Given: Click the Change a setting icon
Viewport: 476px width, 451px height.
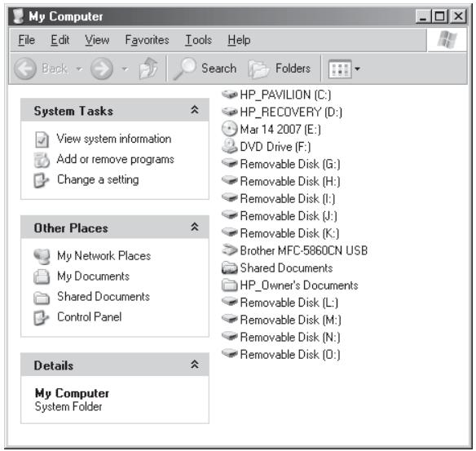Looking at the screenshot, I should [x=41, y=180].
